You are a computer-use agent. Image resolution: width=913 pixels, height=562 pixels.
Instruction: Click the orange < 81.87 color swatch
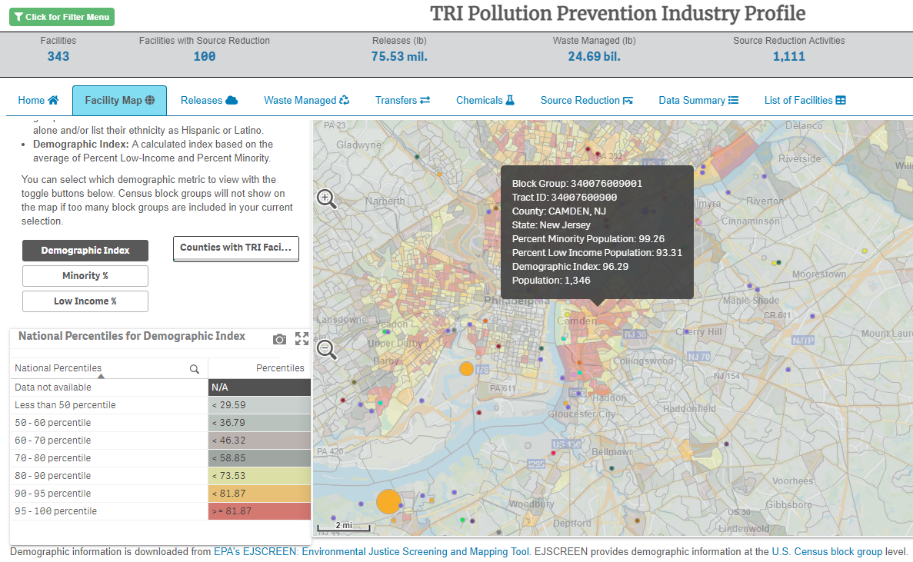(x=260, y=493)
